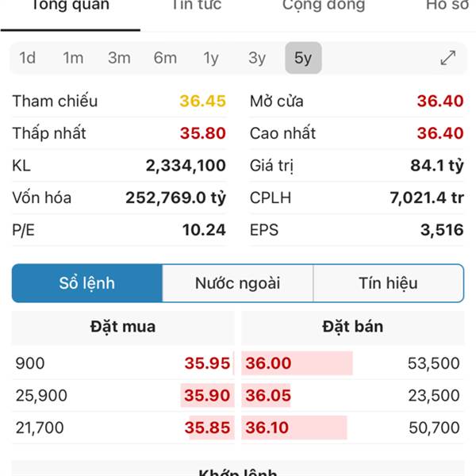
Task: Show the Nước ngoài section
Action: pos(238,283)
